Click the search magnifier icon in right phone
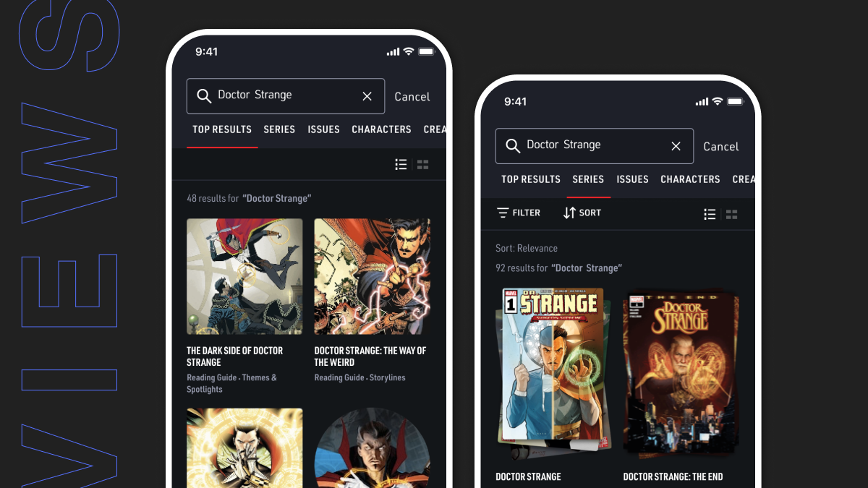The image size is (868, 488). [513, 146]
